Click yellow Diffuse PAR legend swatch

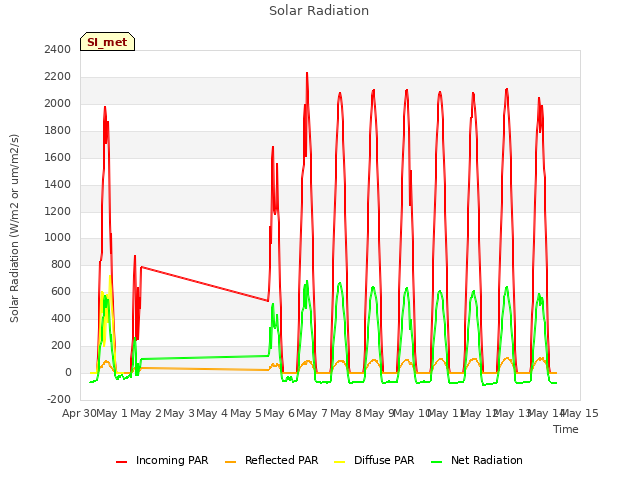[340, 462]
